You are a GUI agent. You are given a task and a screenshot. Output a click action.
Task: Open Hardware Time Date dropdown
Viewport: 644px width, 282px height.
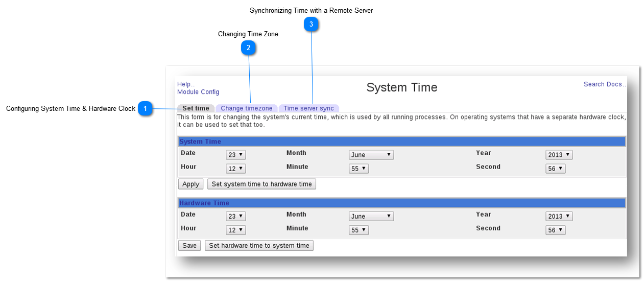pos(236,216)
